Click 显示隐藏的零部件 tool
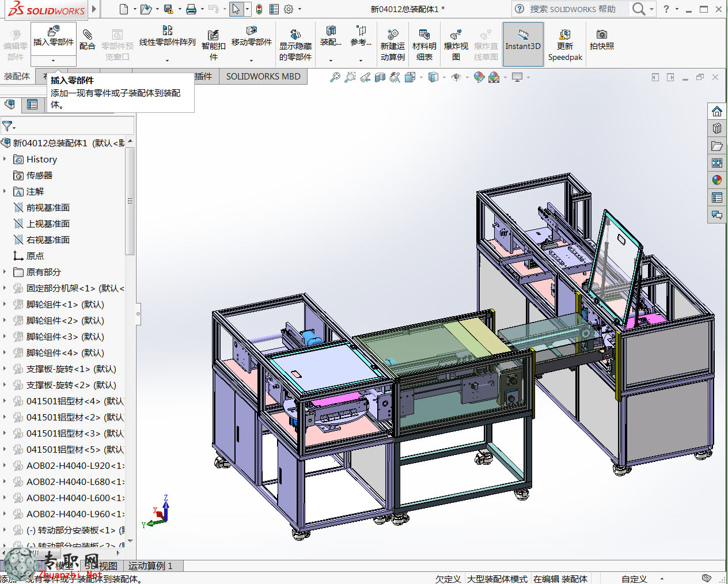This screenshot has height=584, width=728. pyautogui.click(x=295, y=45)
